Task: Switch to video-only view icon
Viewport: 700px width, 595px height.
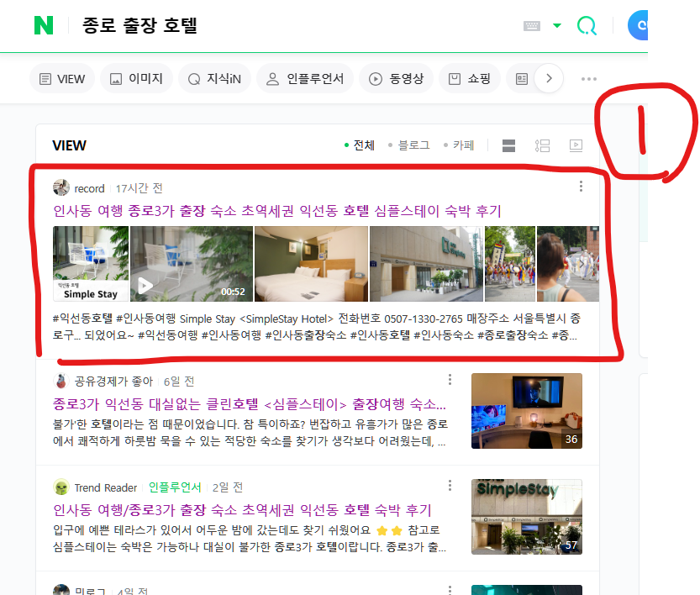Action: pyautogui.click(x=576, y=145)
